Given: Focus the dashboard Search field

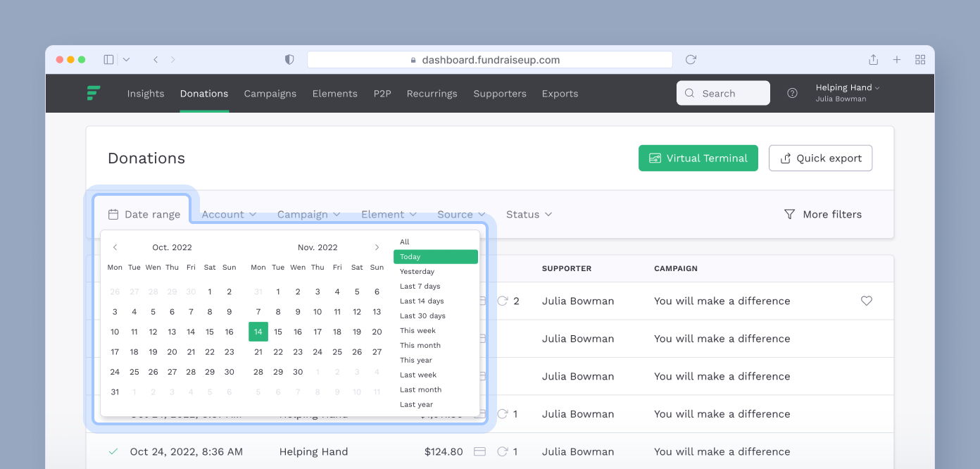Looking at the screenshot, I should (x=723, y=93).
